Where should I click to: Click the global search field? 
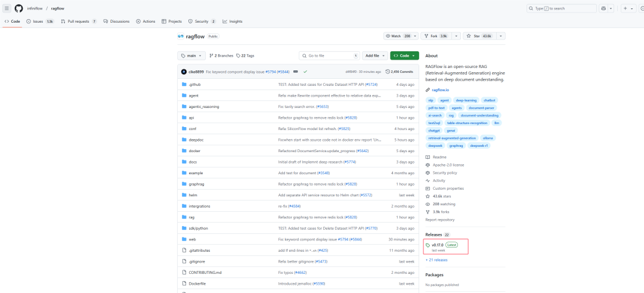point(562,8)
